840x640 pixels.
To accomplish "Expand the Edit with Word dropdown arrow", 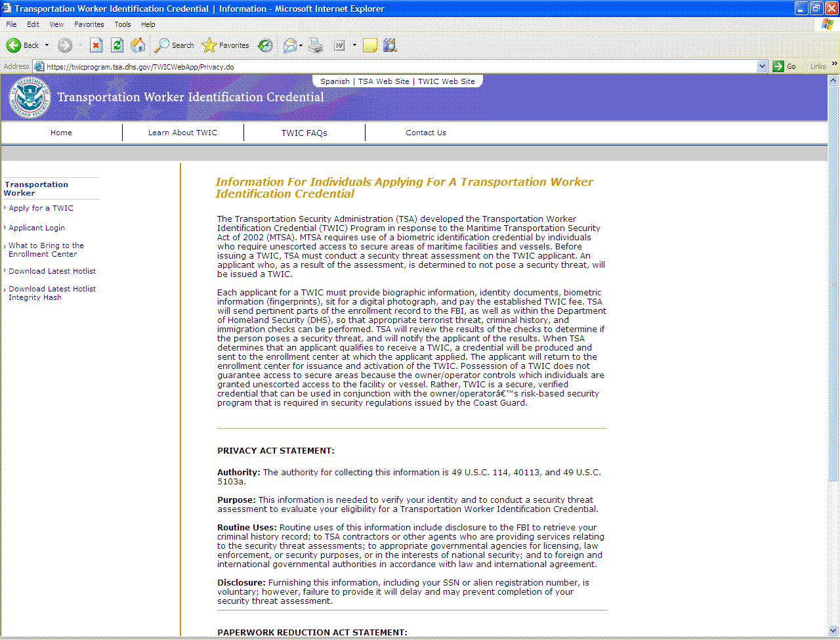I will pos(354,45).
